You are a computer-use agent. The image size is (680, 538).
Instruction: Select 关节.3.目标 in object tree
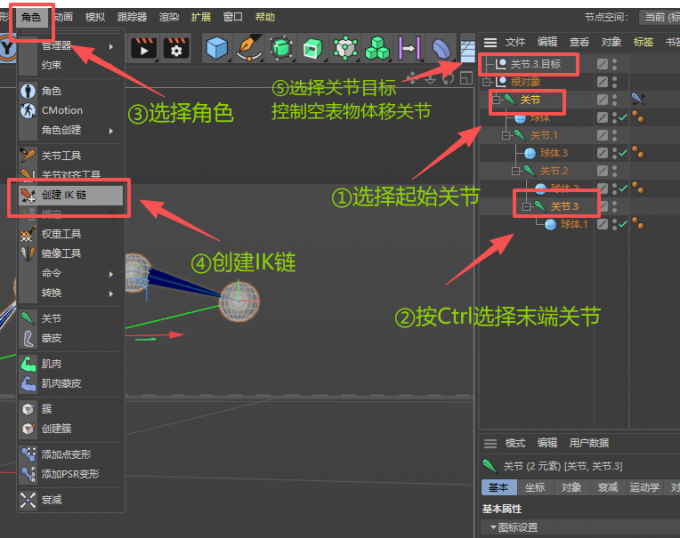536,64
